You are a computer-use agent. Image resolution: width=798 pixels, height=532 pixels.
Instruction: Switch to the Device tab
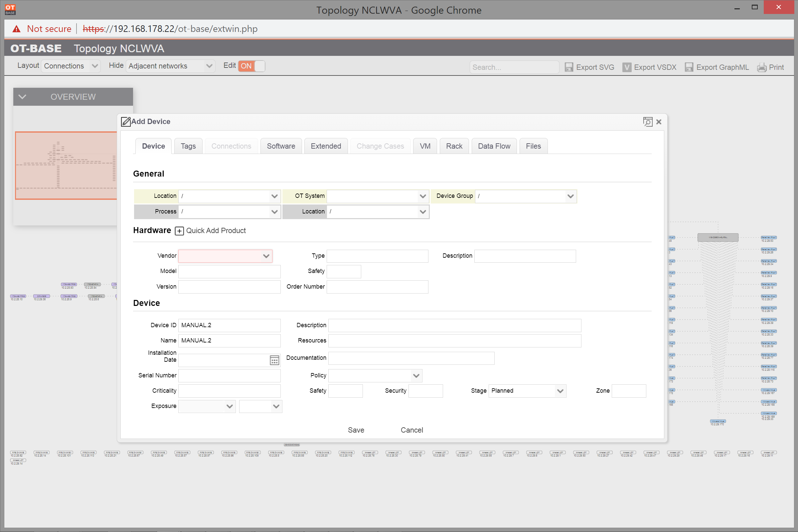[153, 146]
